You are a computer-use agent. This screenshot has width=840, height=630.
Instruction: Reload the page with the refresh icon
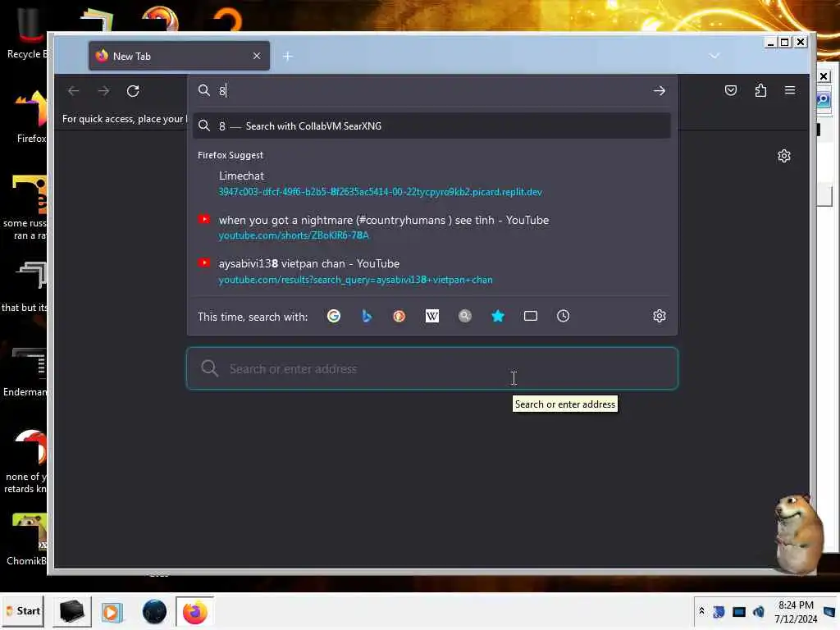coord(133,91)
